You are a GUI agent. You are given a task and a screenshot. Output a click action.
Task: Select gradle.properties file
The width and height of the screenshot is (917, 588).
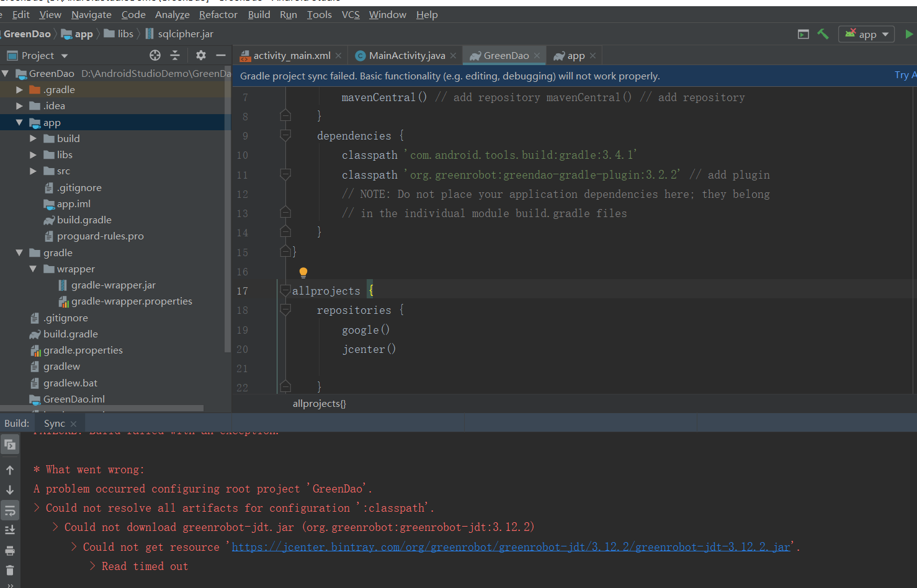coord(76,350)
